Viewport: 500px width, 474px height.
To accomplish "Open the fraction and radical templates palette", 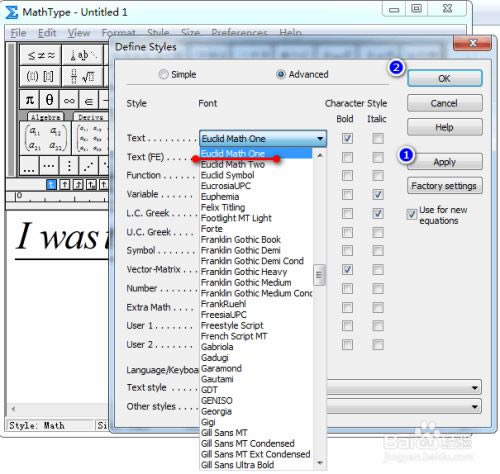I will point(83,76).
